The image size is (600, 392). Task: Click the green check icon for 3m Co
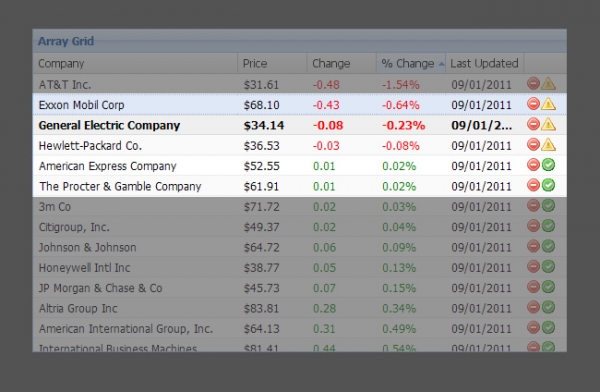[x=548, y=206]
